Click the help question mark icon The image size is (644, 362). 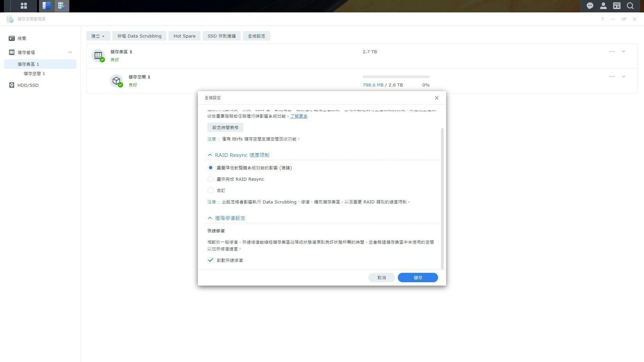[602, 19]
